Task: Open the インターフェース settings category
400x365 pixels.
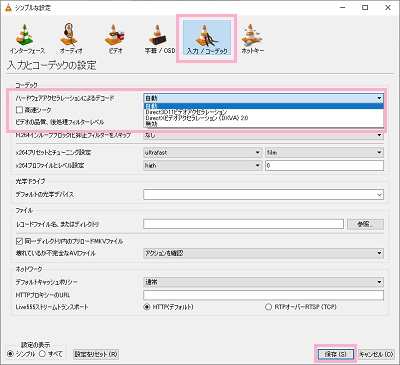Action: click(27, 39)
